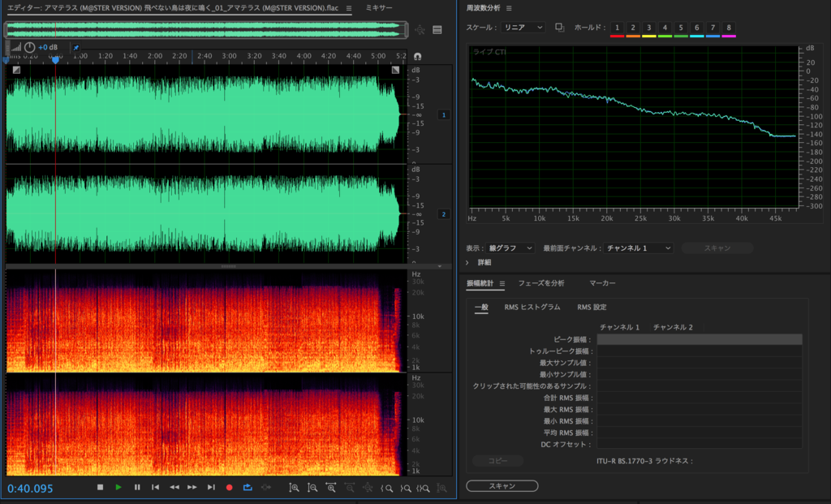
Task: Click the zoom navigator crosshair icon
Action: (420, 30)
